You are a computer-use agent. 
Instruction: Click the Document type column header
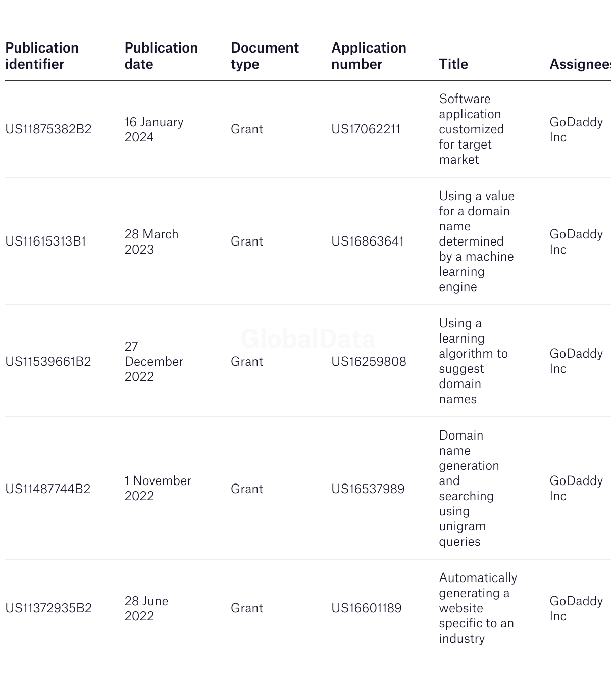tap(265, 56)
